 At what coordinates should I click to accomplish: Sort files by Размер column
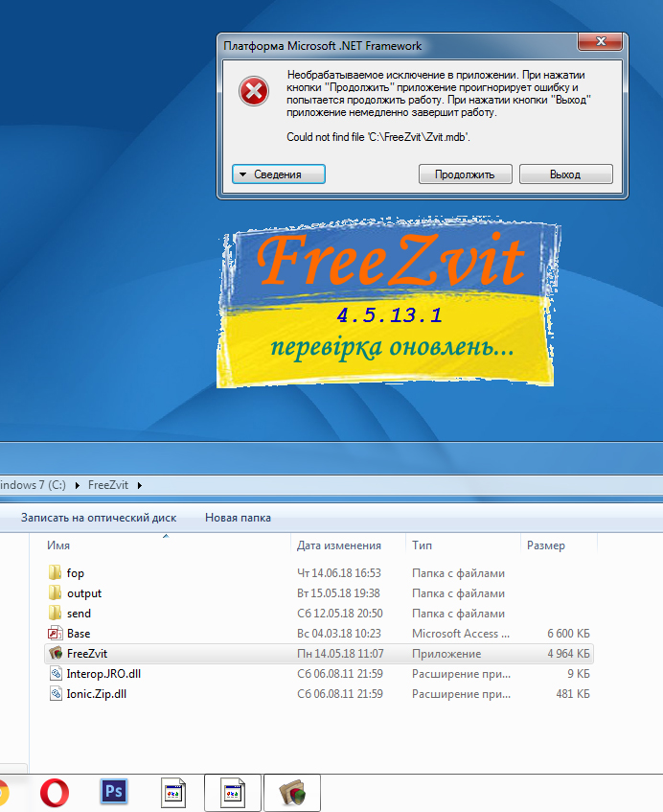tap(546, 545)
